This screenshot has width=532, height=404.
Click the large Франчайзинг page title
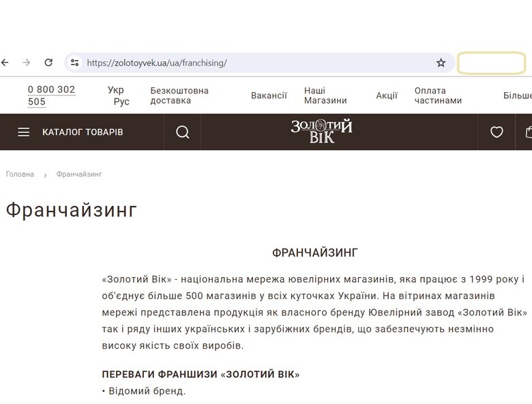71,210
